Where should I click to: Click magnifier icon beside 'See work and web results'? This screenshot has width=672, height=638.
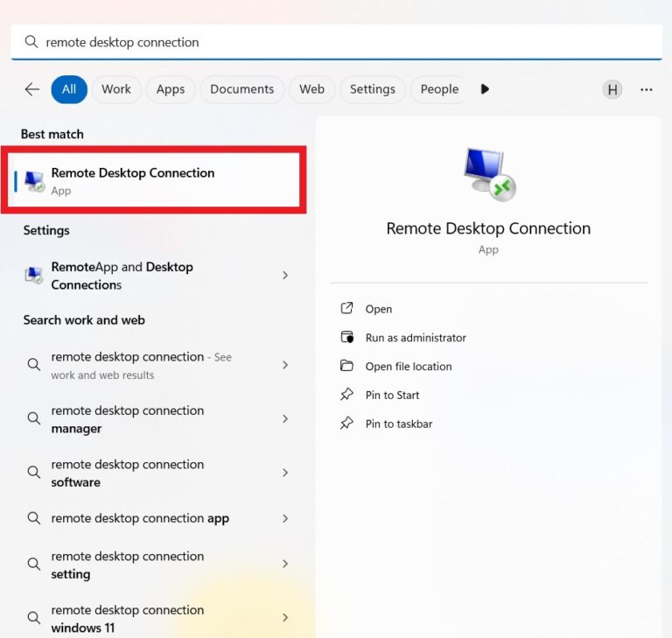point(34,365)
